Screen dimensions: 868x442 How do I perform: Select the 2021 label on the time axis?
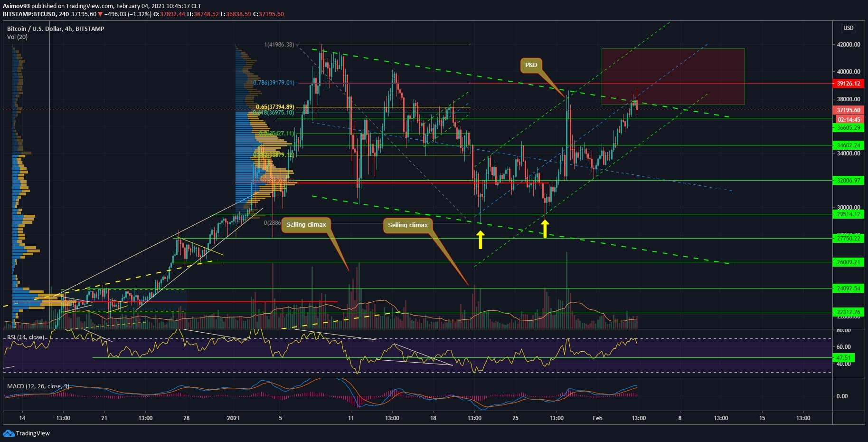[x=234, y=418]
